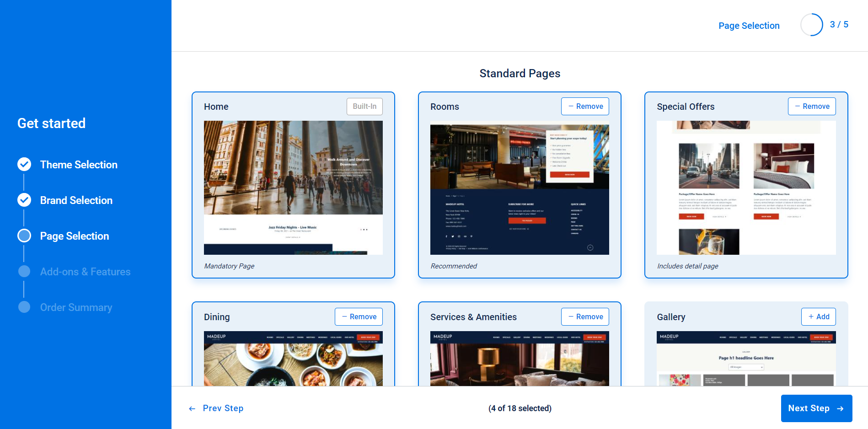Image resolution: width=868 pixels, height=429 pixels.
Task: Remove the Services & Amenities page
Action: click(585, 316)
